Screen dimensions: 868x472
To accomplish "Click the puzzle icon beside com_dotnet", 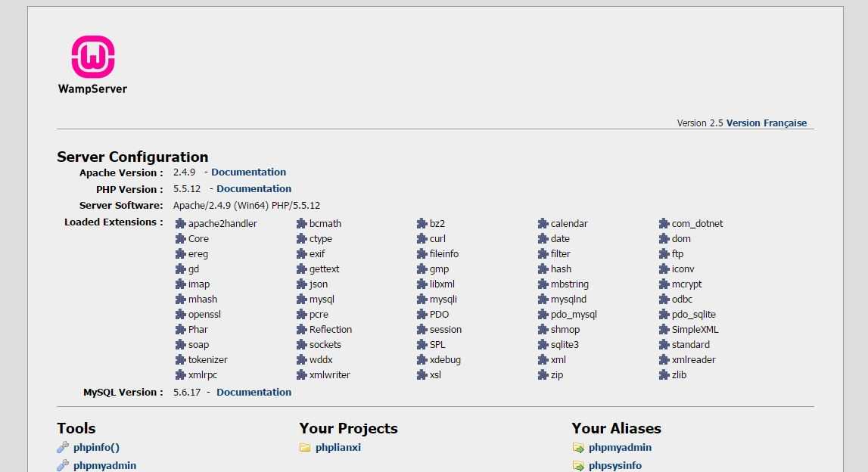I will (x=664, y=224).
